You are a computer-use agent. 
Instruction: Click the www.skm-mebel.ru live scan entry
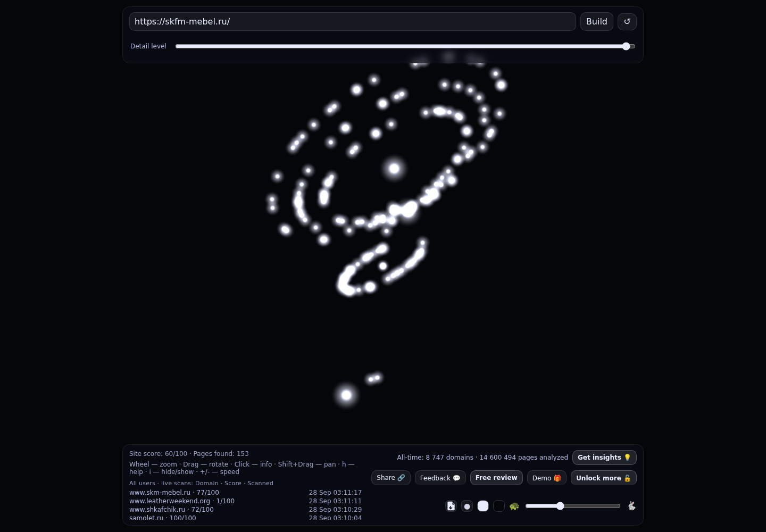coord(174,493)
